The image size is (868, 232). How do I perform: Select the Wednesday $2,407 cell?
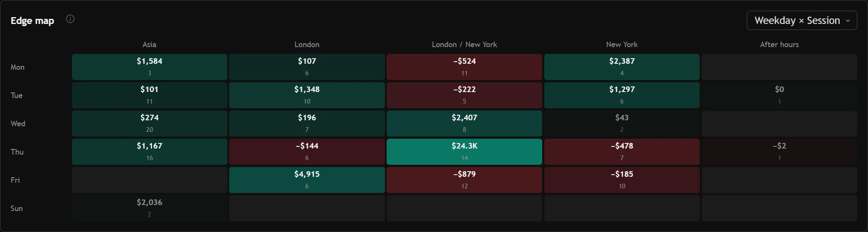tap(464, 123)
